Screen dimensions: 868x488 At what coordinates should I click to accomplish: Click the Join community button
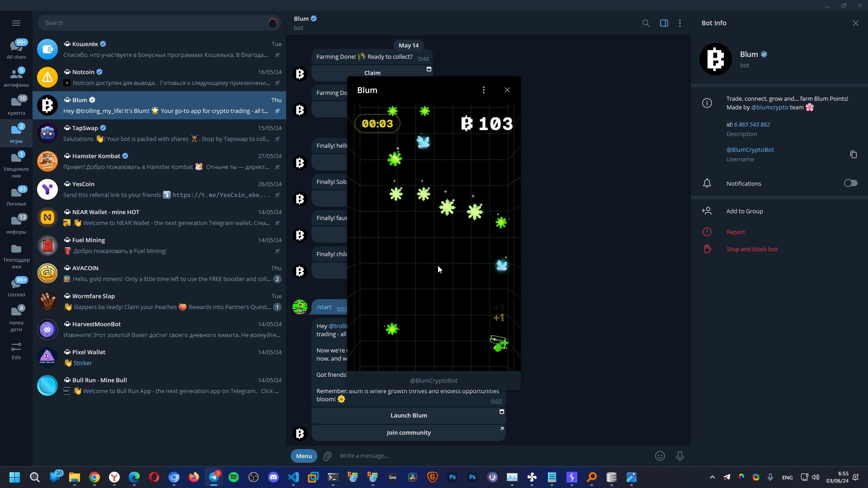[x=409, y=433]
